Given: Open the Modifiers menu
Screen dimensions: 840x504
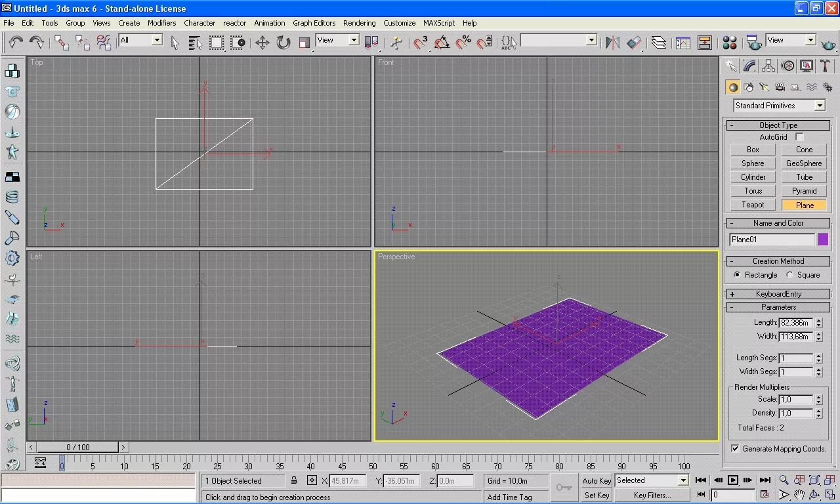Looking at the screenshot, I should click(161, 23).
